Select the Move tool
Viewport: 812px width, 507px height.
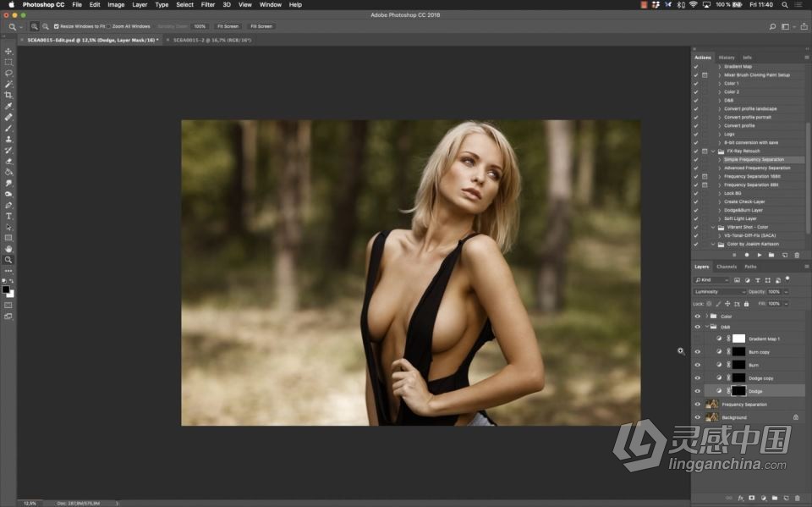tap(8, 52)
